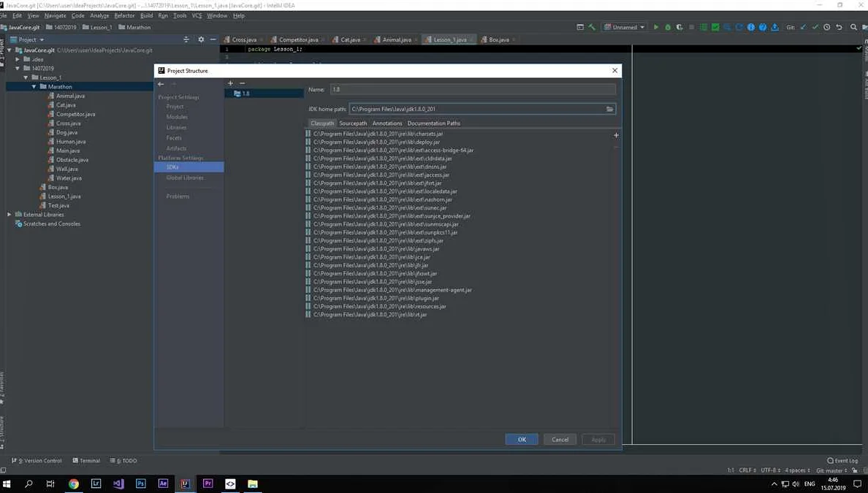The height and width of the screenshot is (493, 868).
Task: Open Search Everywhere magnifier icon
Action: click(853, 27)
